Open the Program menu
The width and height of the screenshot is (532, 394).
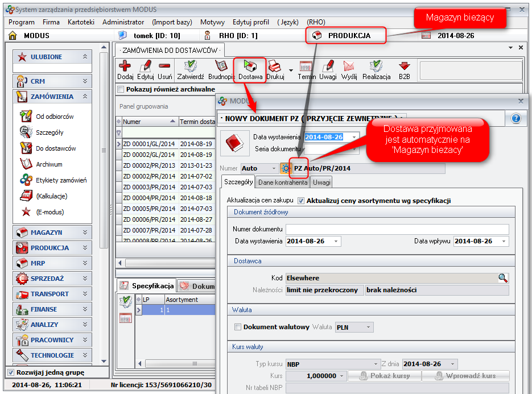tap(22, 22)
